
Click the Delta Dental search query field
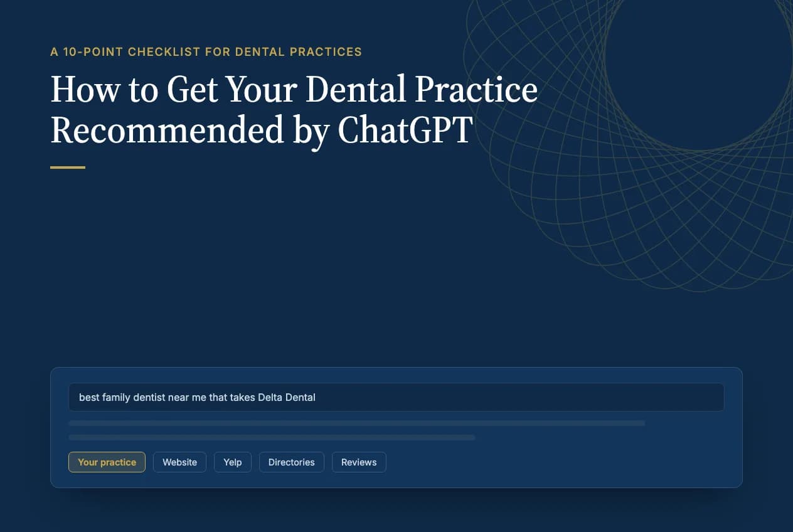click(x=396, y=397)
